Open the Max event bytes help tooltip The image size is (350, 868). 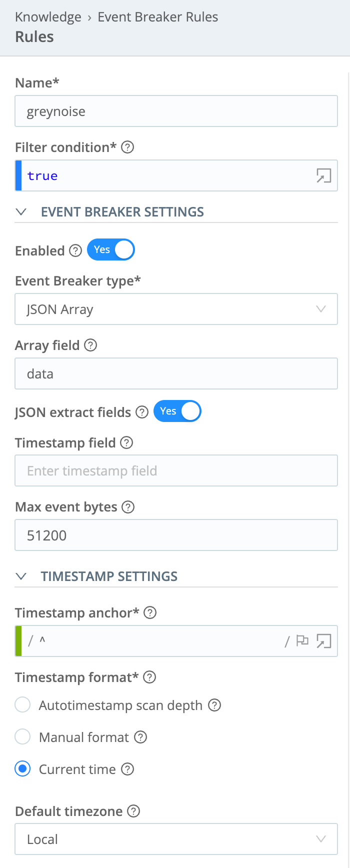(x=128, y=506)
